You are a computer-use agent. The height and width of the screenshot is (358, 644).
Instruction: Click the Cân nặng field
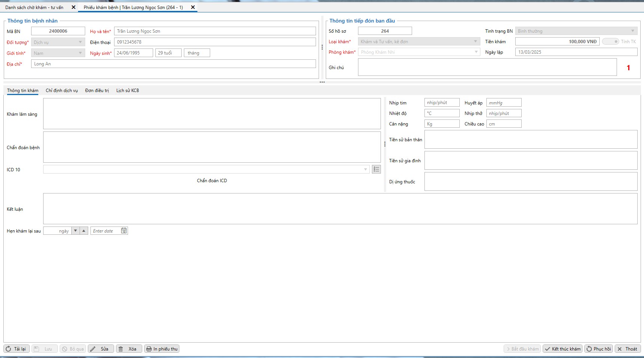pos(442,124)
